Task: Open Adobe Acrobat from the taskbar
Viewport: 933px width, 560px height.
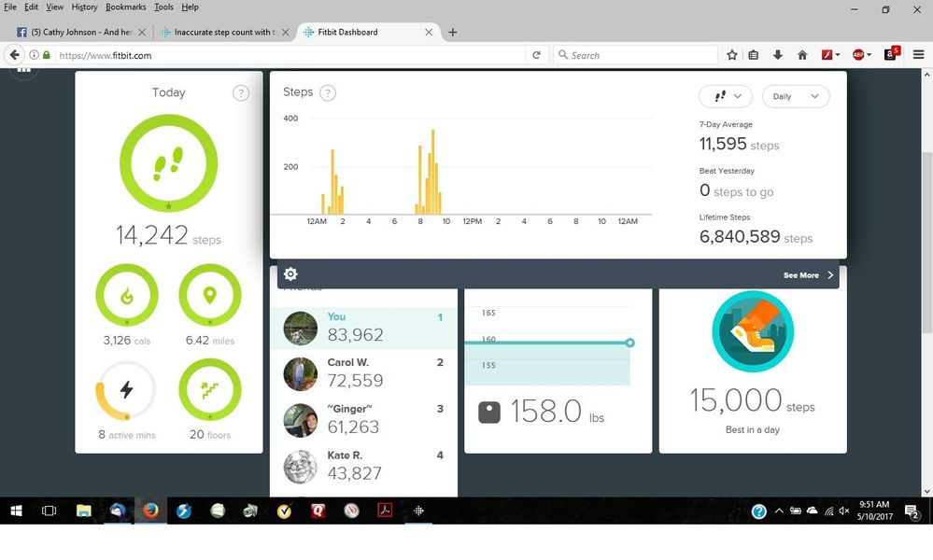Action: click(385, 511)
